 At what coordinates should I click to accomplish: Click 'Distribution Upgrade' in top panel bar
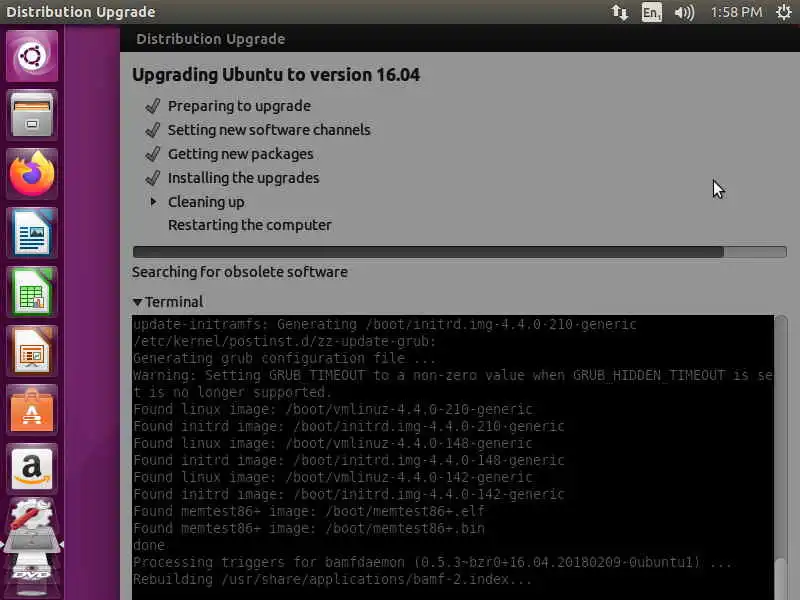81,12
